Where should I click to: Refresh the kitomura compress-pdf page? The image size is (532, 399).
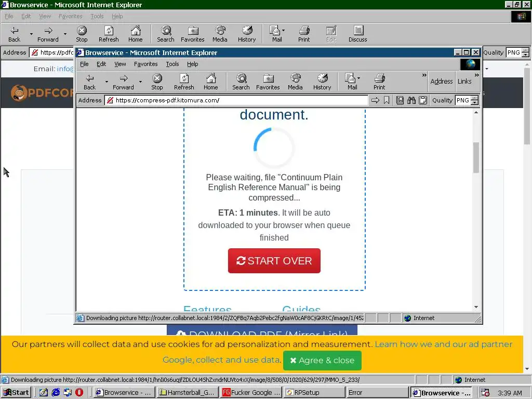(x=184, y=82)
